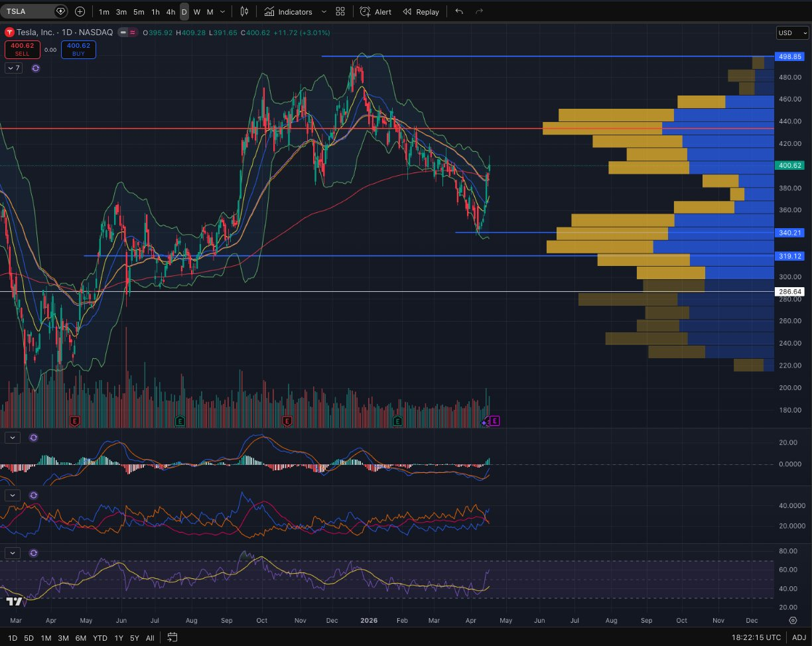Open the indicator templates grid icon

point(340,12)
